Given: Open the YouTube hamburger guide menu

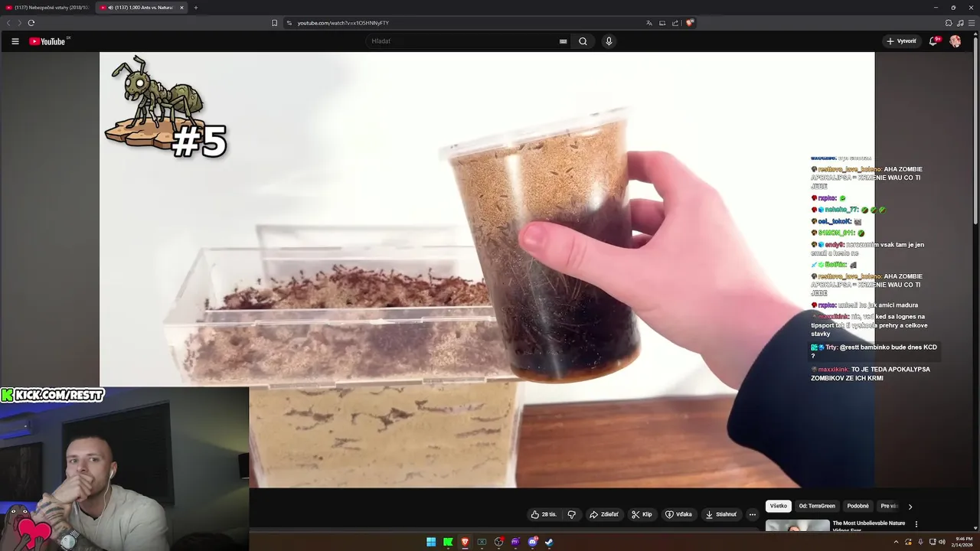Looking at the screenshot, I should coord(15,41).
